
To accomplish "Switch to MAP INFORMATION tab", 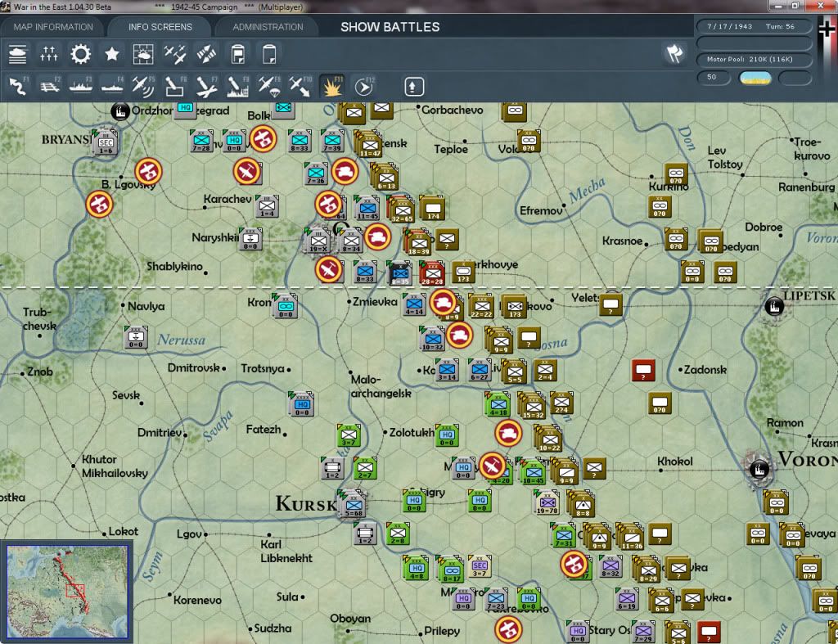I will (x=53, y=27).
